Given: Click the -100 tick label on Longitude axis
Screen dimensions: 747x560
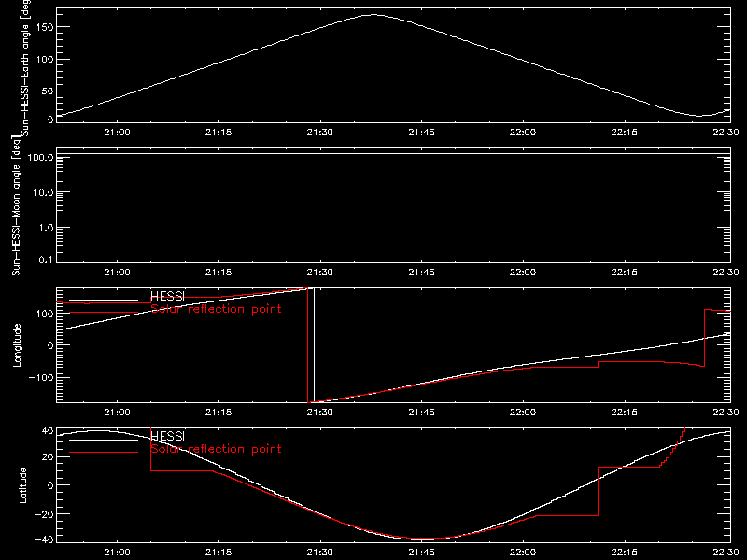Looking at the screenshot, I should coord(40,377).
